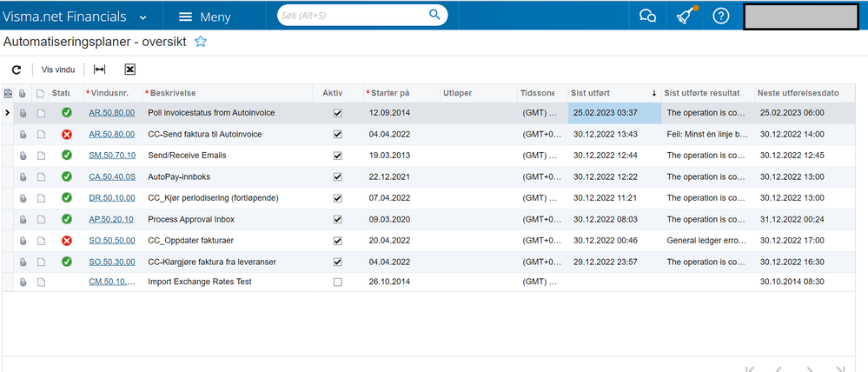Open the chat messages icon

click(x=647, y=16)
